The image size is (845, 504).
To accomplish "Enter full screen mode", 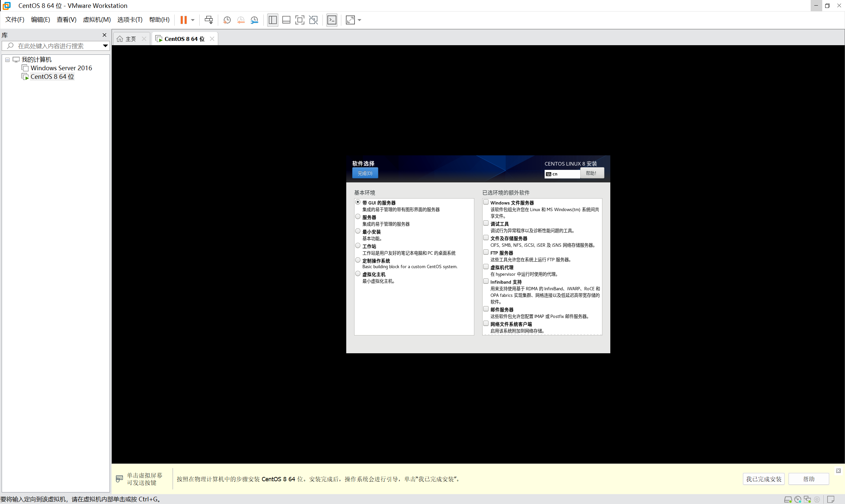I will pos(300,20).
